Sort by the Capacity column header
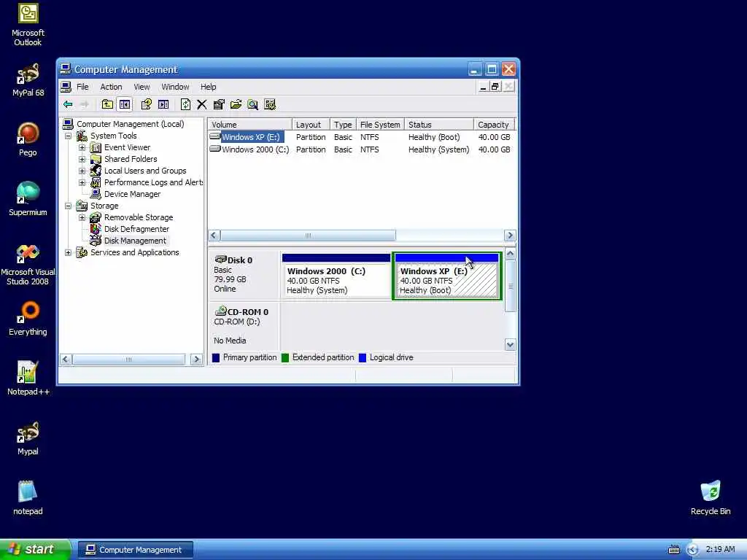 [x=494, y=125]
